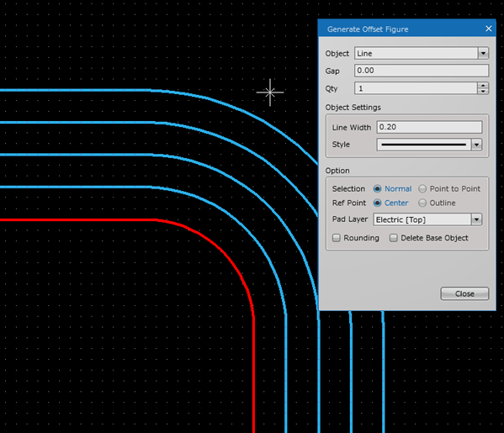Select the Point to Point radio button
Screen dimensions: 504x433
click(x=422, y=189)
